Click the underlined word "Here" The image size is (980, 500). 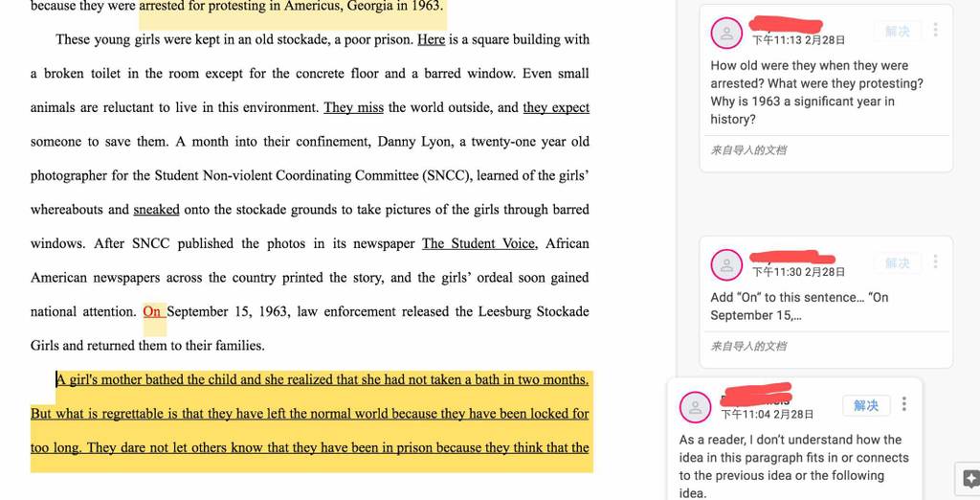pyautogui.click(x=432, y=39)
